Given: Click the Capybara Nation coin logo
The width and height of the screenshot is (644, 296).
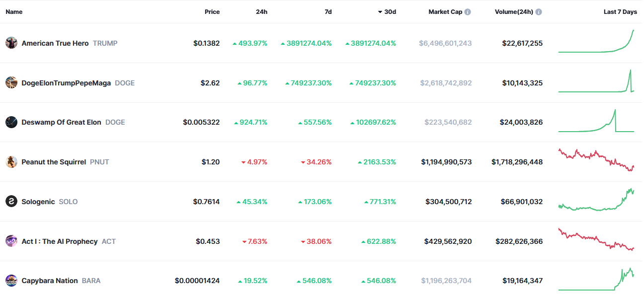Looking at the screenshot, I should coord(11,281).
